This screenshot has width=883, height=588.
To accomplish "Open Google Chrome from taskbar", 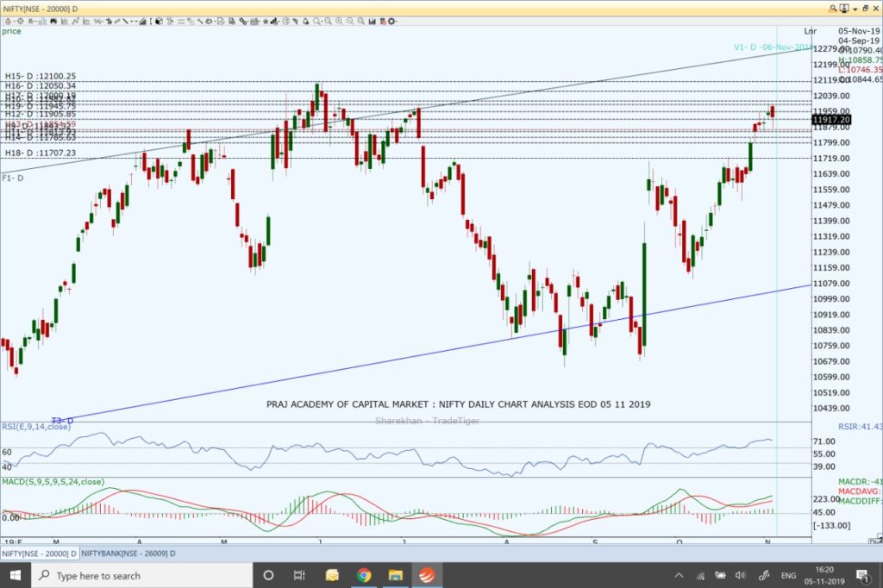I will tap(364, 575).
